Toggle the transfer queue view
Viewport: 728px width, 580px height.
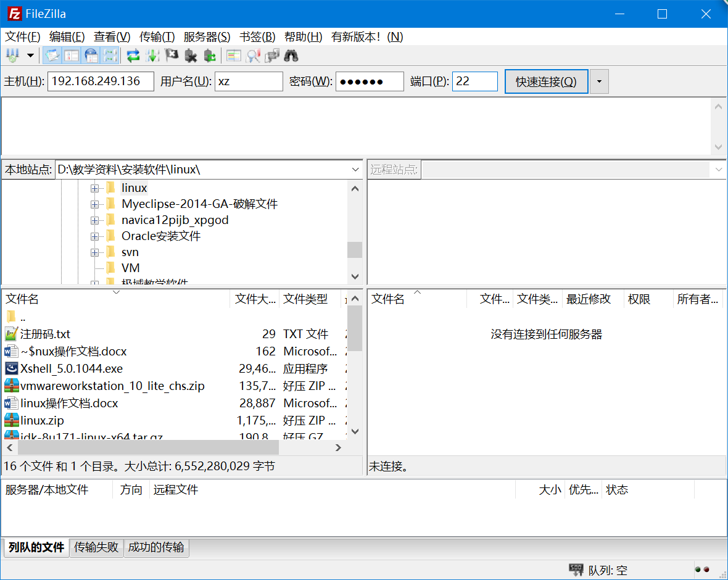[110, 56]
